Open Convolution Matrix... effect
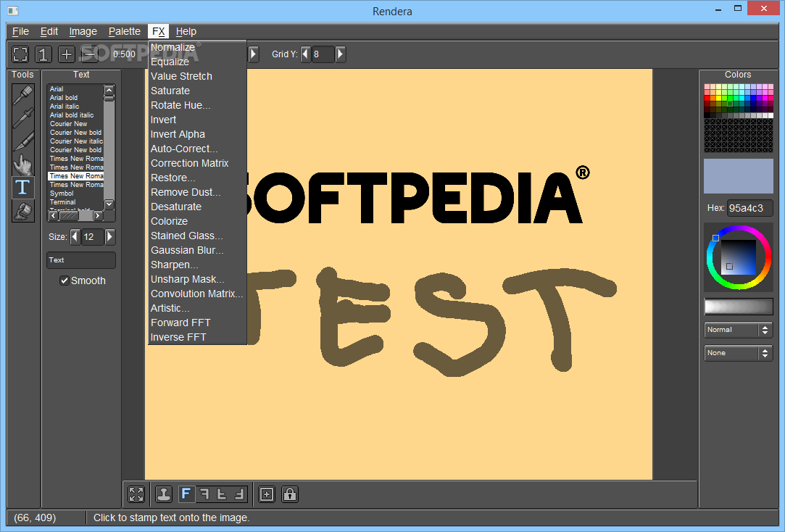This screenshot has height=532, width=785. (197, 294)
